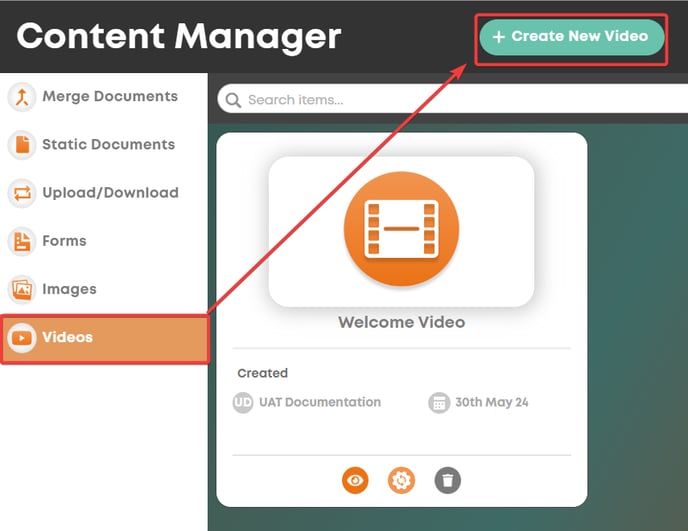Open the Images section
Viewport: 688px width, 531px height.
pos(104,289)
